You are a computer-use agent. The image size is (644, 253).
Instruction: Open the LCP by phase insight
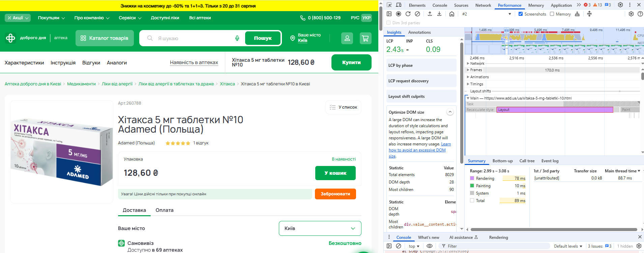tap(421, 65)
